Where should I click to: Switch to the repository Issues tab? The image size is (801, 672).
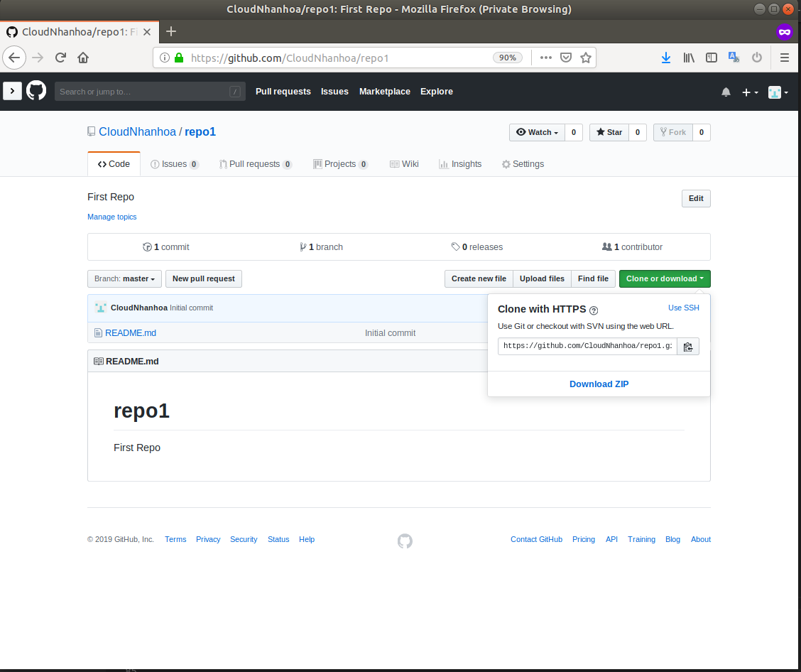[x=175, y=164]
